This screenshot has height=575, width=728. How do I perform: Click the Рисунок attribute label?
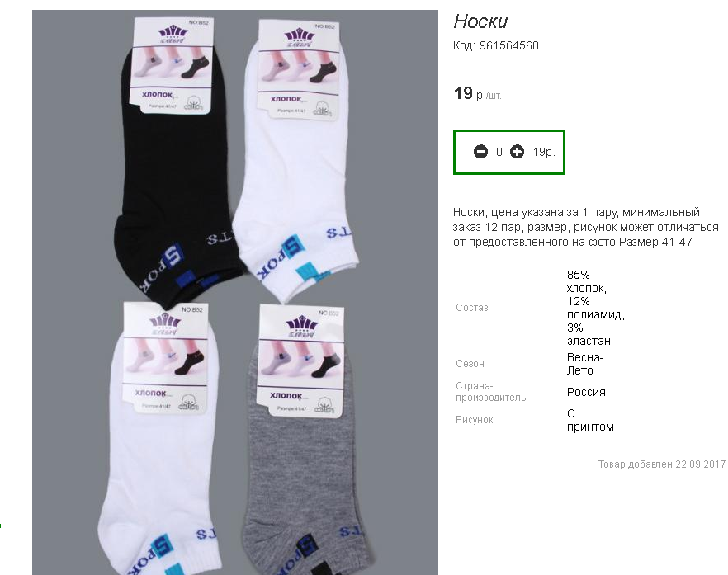pos(474,420)
